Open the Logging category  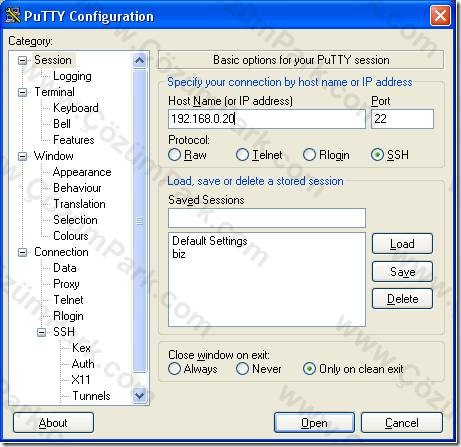[x=72, y=76]
